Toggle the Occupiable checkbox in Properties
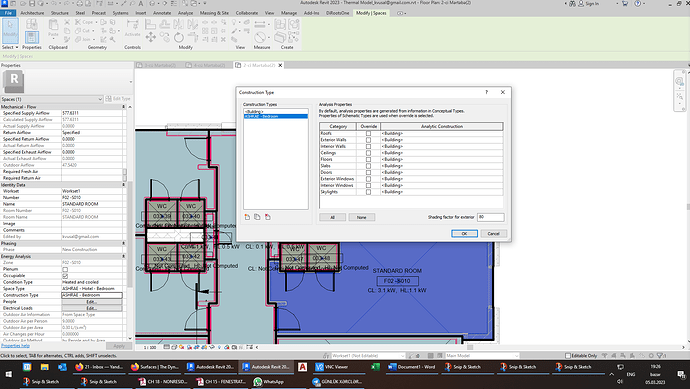Viewport: 690px width, 389px height. click(65, 276)
